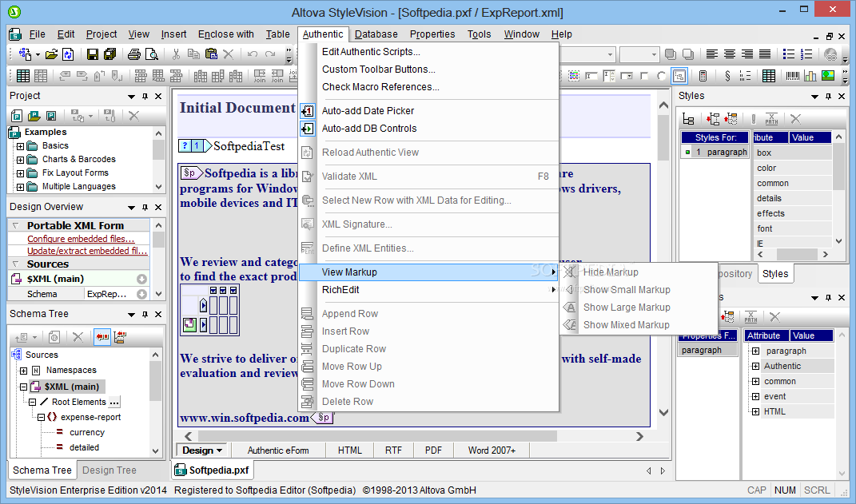Expand the Charts & Barcodes folder
The image size is (856, 504).
click(20, 160)
